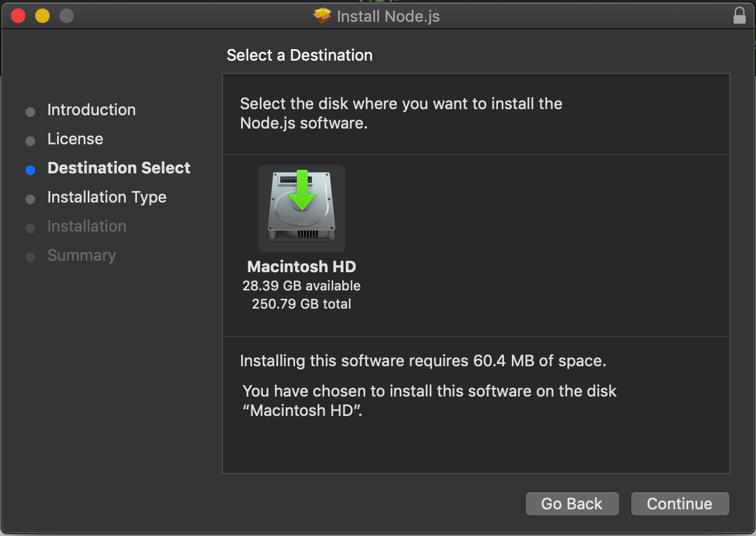Go to the Installation Type step

point(107,197)
